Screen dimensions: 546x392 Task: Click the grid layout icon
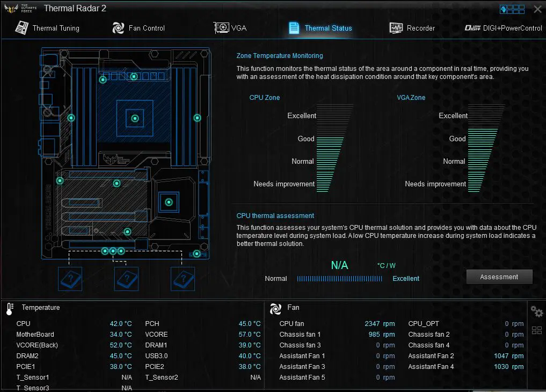point(536,330)
